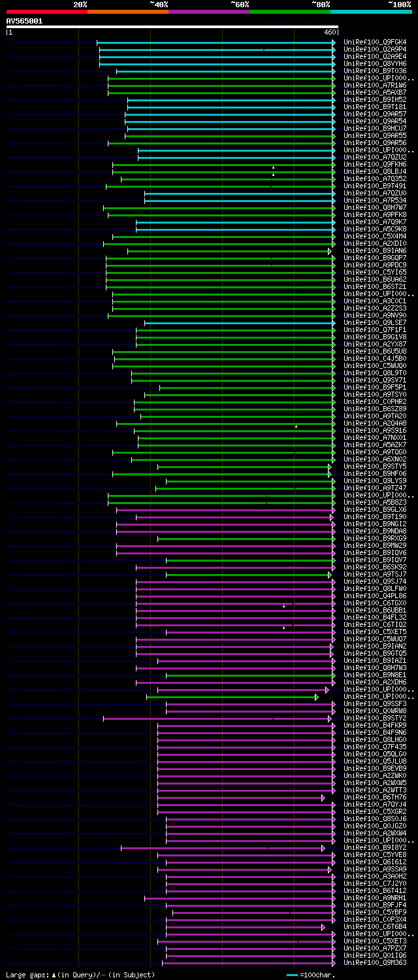Open hit UniRef100_B9RXG9

pyautogui.click(x=375, y=539)
